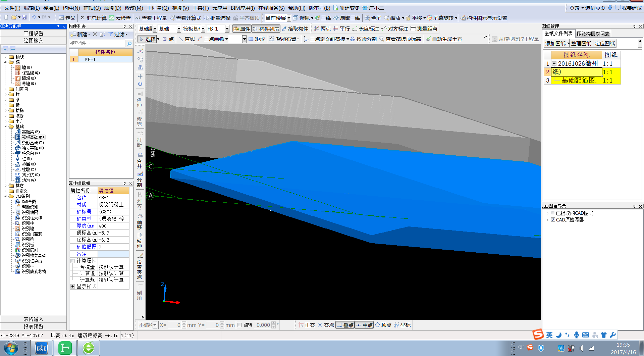This screenshot has width=644, height=356.
Task: Click the Sogou input method icon
Action: coord(538,335)
